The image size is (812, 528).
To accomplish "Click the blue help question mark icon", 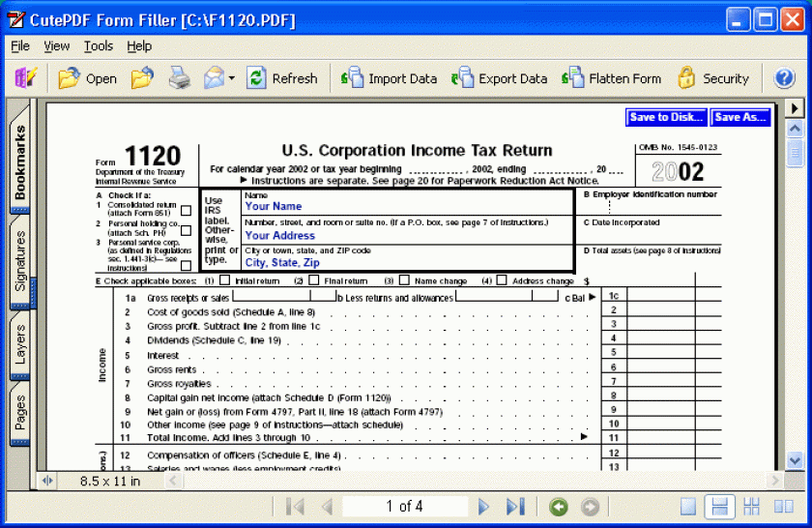I will (x=784, y=78).
